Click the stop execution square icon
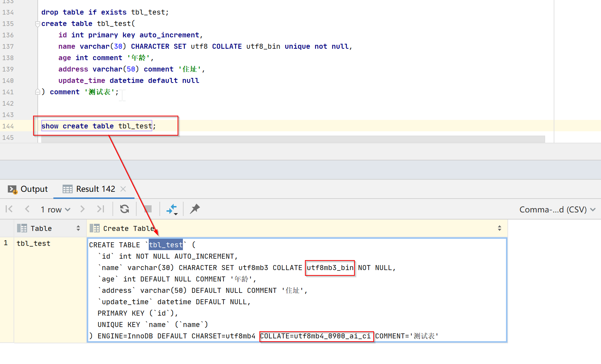The height and width of the screenshot is (364, 601). [x=148, y=209]
